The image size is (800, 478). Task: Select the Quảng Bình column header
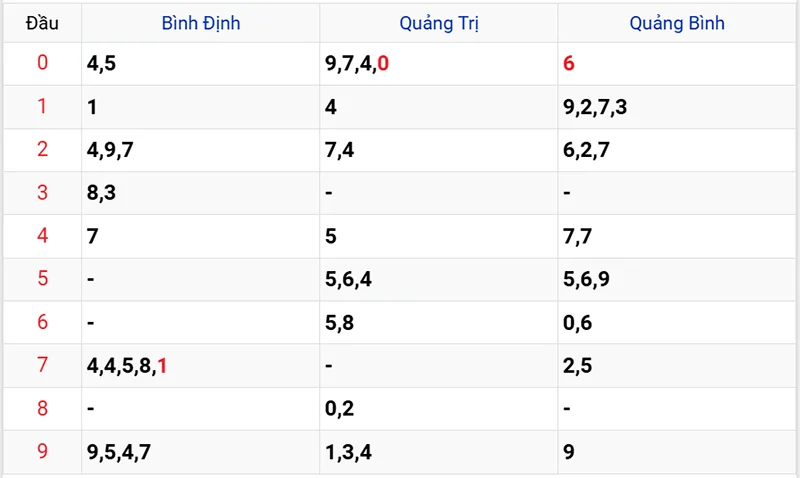[677, 23]
